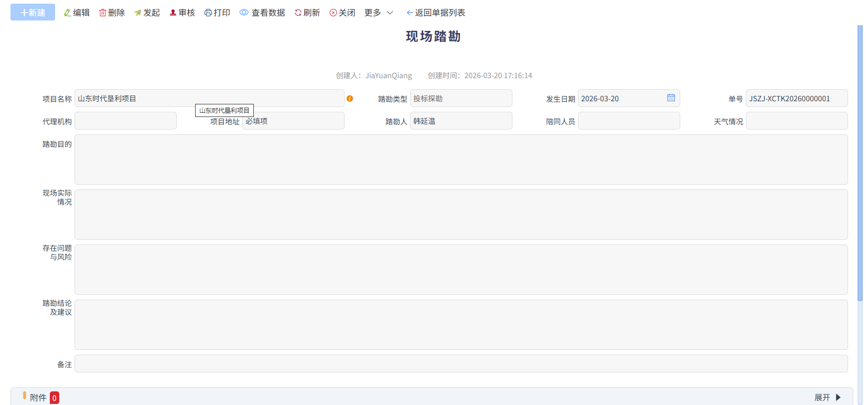Click the 备注 input field

(x=461, y=364)
